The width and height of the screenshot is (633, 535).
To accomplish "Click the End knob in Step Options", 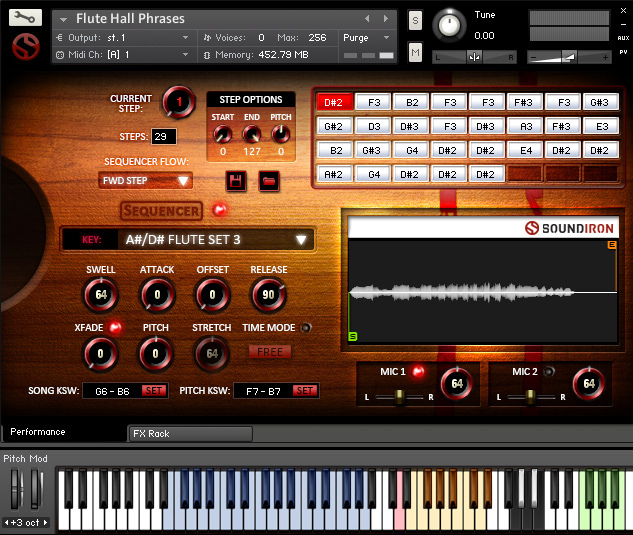I will click(252, 134).
